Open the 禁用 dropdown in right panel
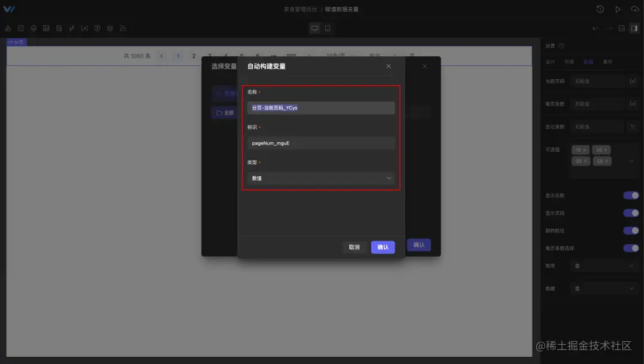This screenshot has width=644, height=364. [x=604, y=265]
